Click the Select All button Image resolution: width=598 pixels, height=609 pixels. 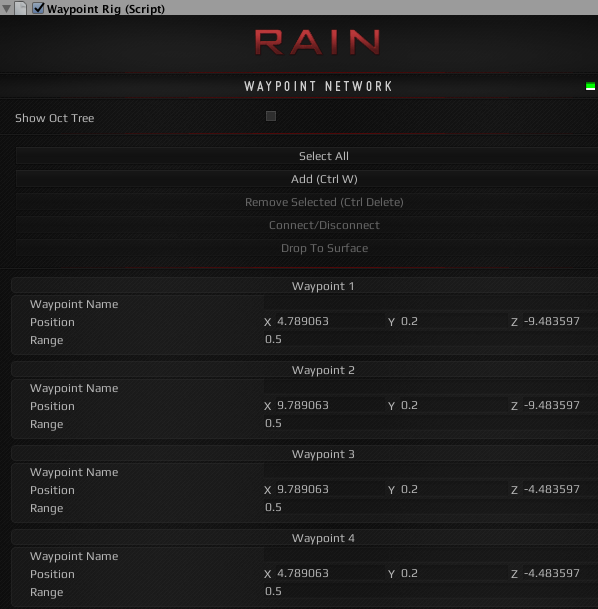click(307, 156)
